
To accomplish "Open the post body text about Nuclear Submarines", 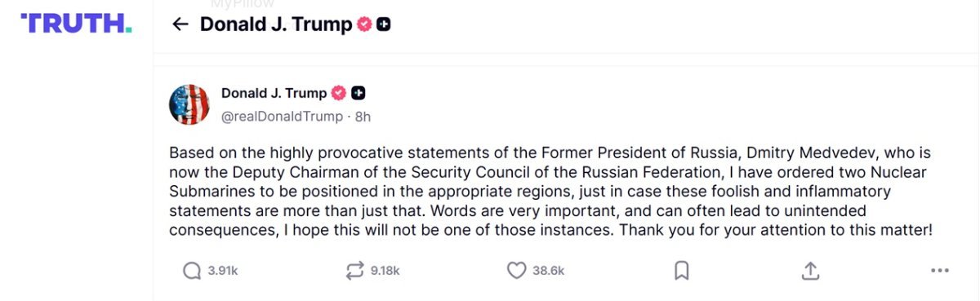I will (550, 192).
